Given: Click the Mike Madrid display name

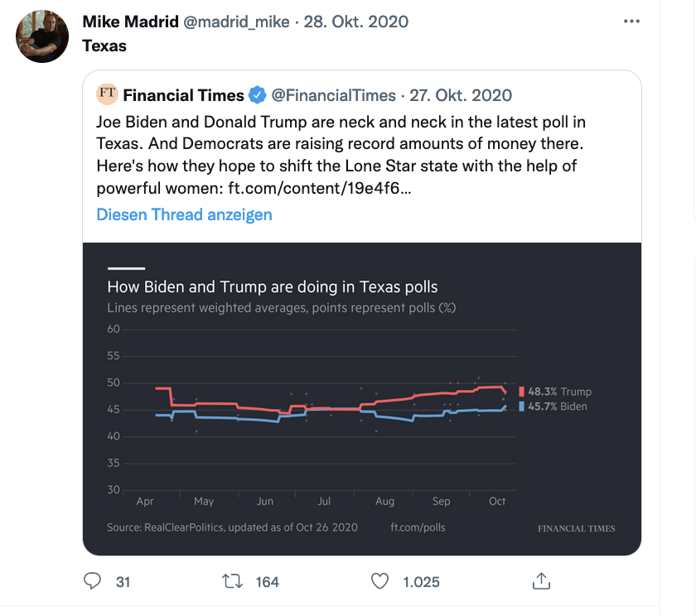Looking at the screenshot, I should coord(131,22).
